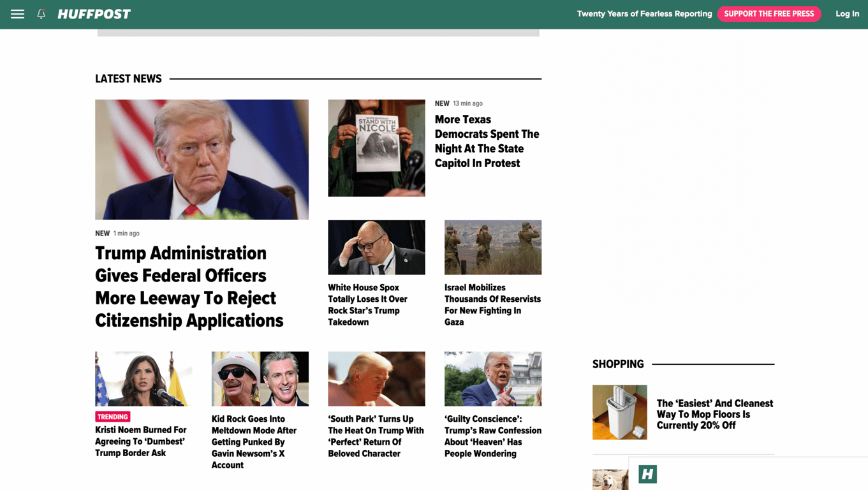Open the mop floors shopping deal
This screenshot has width=868, height=490.
714,413
